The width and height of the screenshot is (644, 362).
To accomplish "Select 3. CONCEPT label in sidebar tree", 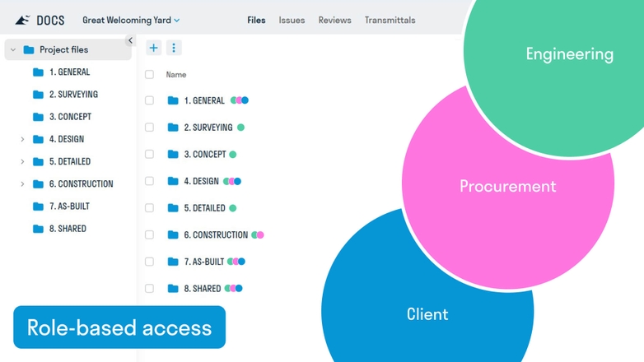I will (70, 117).
